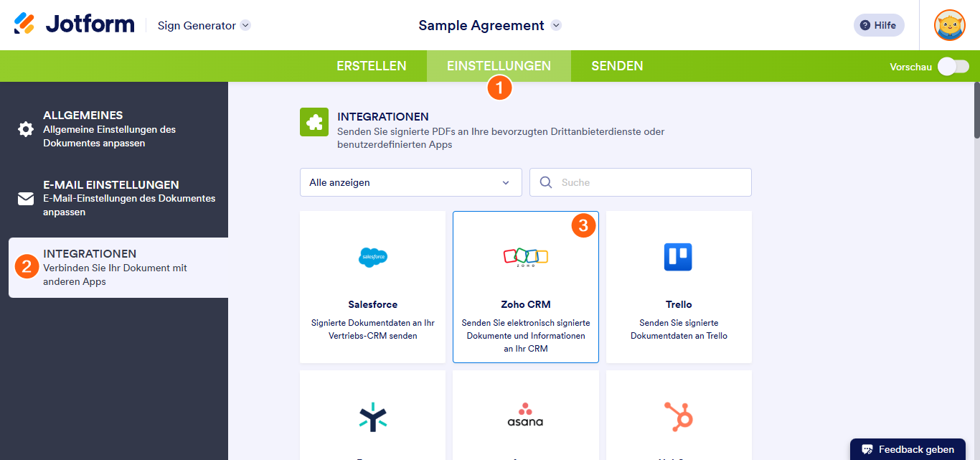Open the HubSpot integration
This screenshot has height=460, width=980.
coord(678,423)
